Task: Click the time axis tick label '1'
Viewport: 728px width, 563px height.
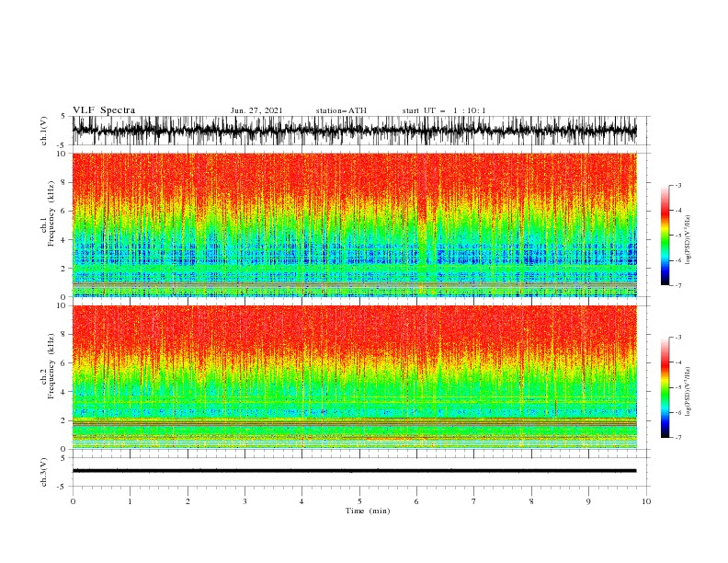Action: coord(130,501)
